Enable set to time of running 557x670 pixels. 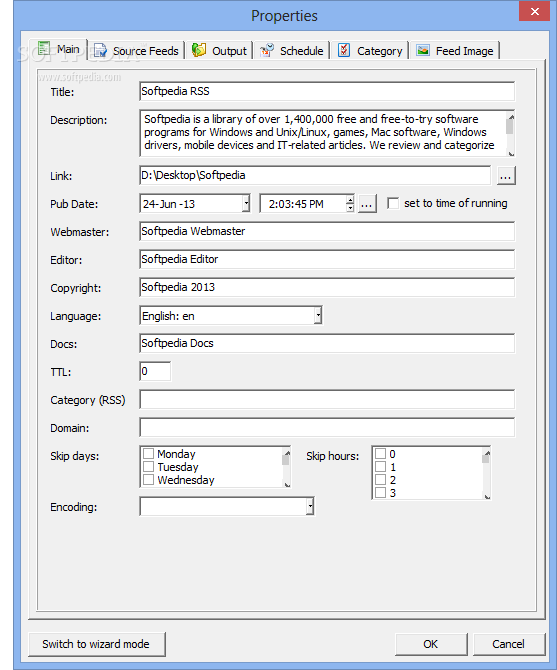[393, 203]
